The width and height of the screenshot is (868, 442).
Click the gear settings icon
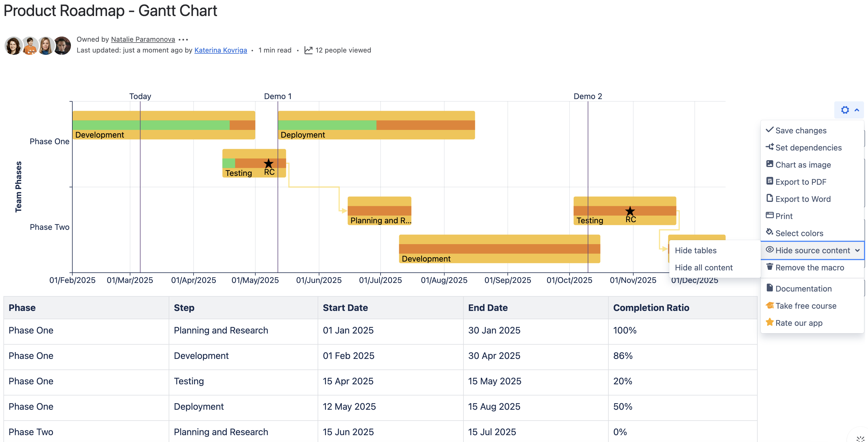pos(845,110)
